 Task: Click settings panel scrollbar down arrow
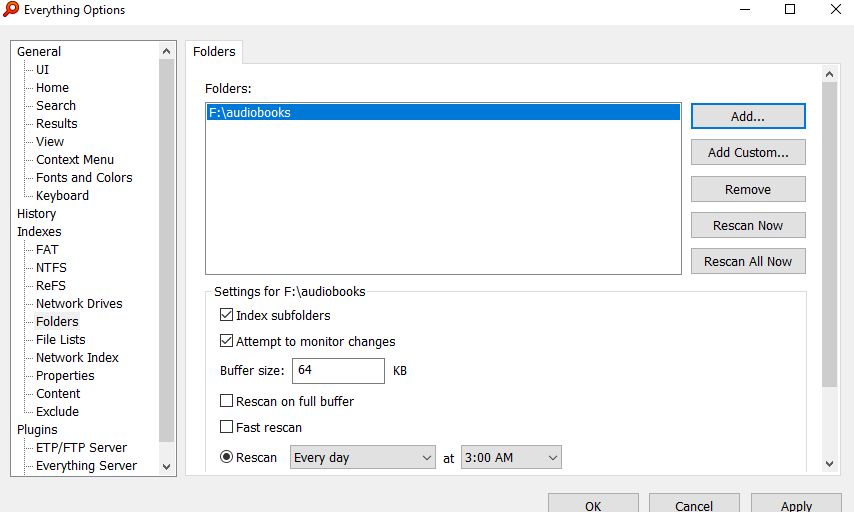pos(829,464)
